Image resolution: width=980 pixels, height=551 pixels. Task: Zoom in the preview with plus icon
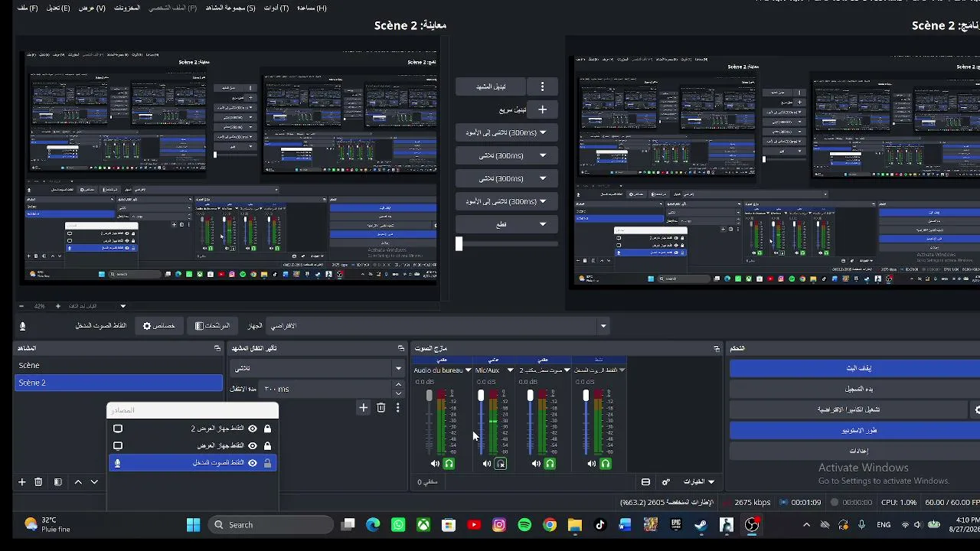coord(57,306)
